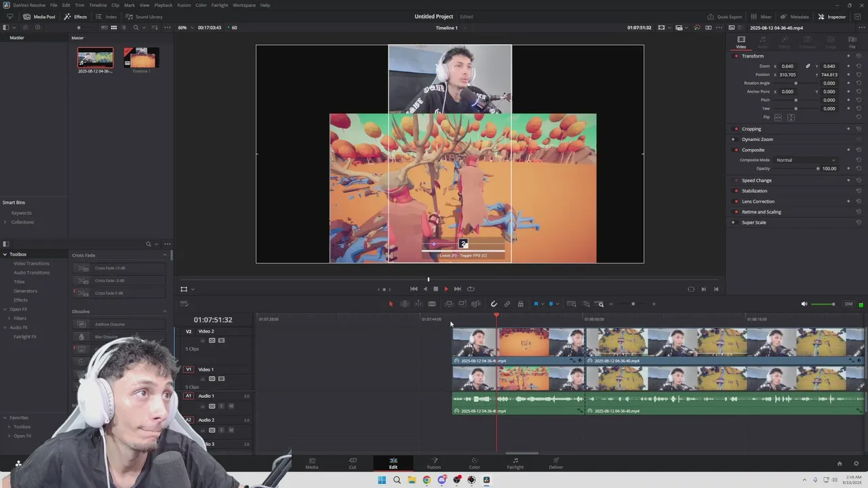Toggle the Media Pool panel button
This screenshot has width=868, height=488.
coord(39,16)
